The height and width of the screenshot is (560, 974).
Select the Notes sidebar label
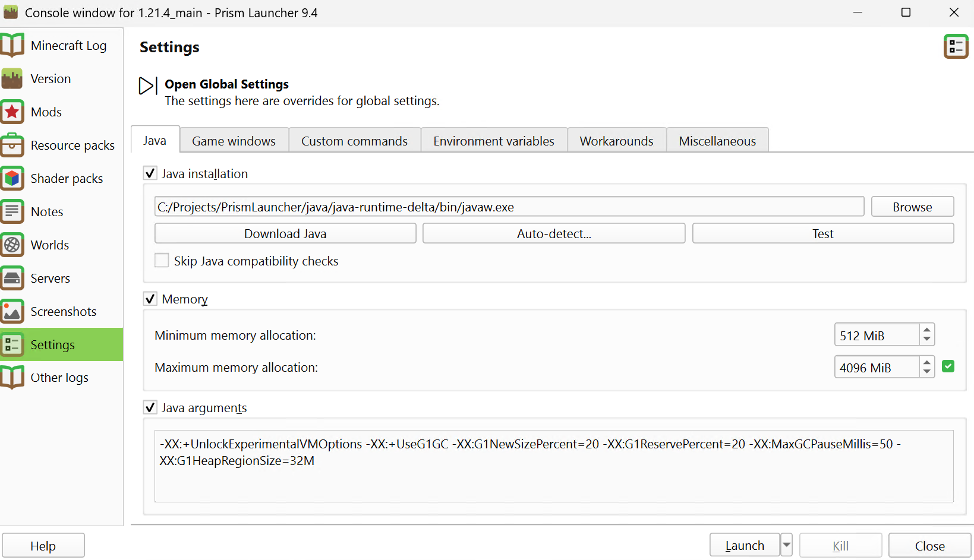point(47,211)
